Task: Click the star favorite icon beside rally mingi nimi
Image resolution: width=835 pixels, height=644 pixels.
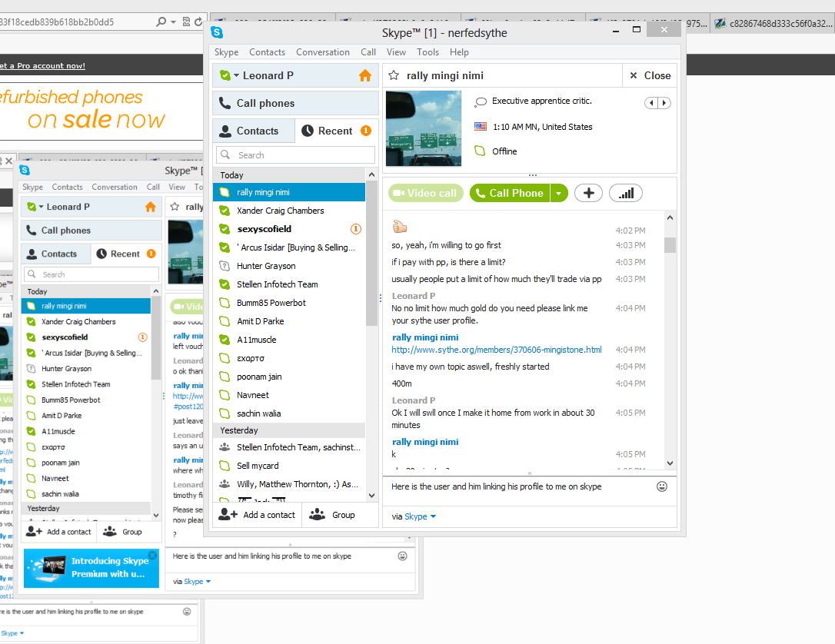Action: [394, 75]
